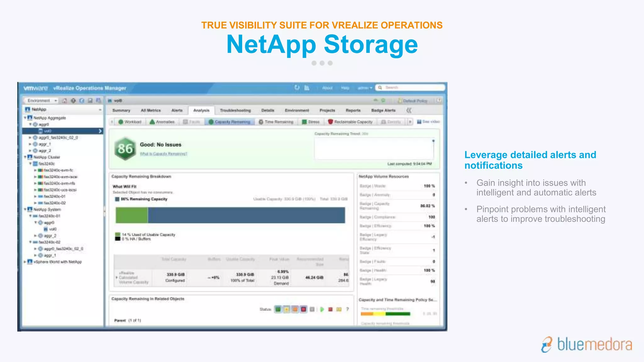Image resolution: width=644 pixels, height=362 pixels.
Task: Click the blue globe icon in left toolbar
Action: (82, 101)
